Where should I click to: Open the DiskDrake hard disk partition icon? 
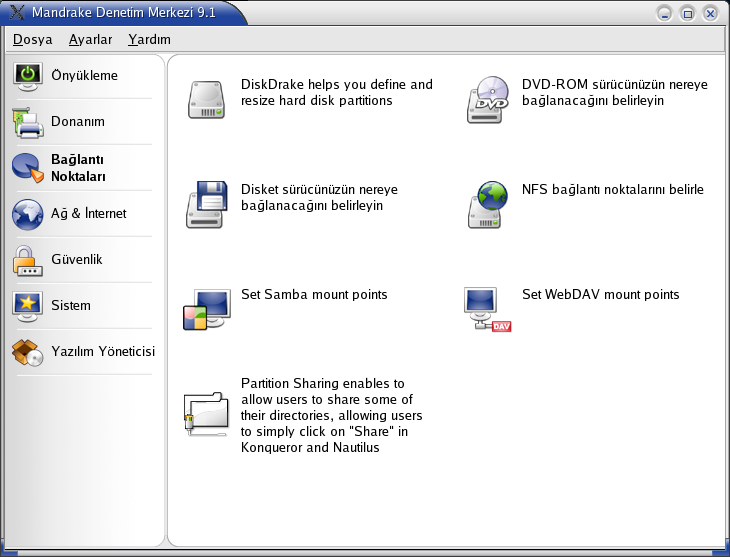[x=206, y=101]
